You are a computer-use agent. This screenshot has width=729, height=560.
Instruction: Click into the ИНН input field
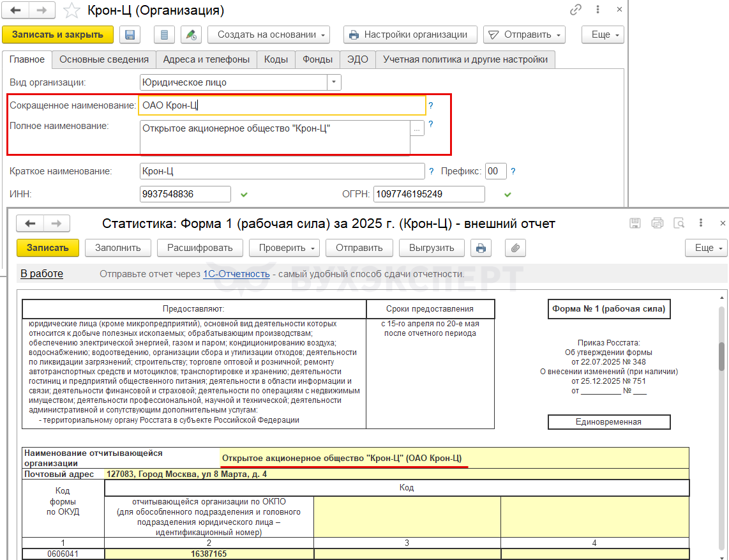point(184,194)
